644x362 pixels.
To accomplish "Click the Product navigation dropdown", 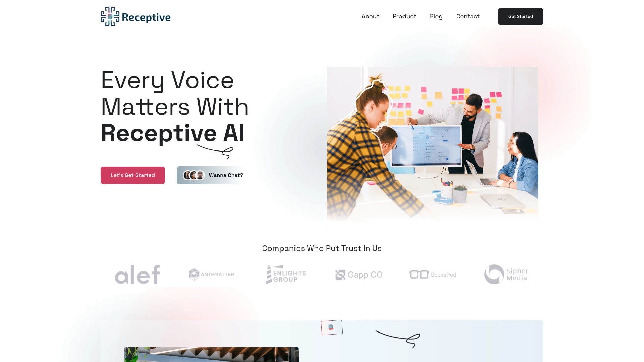I will 404,16.
